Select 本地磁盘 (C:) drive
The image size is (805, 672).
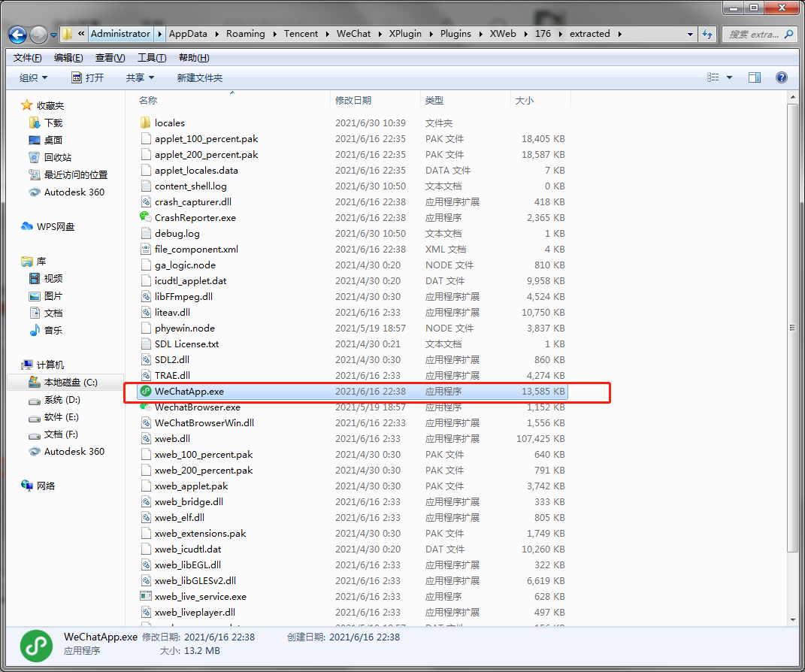(x=71, y=383)
